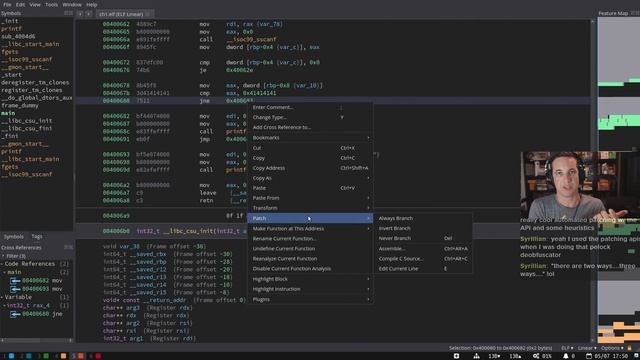Click the lock icon in the status bar

coord(629,348)
